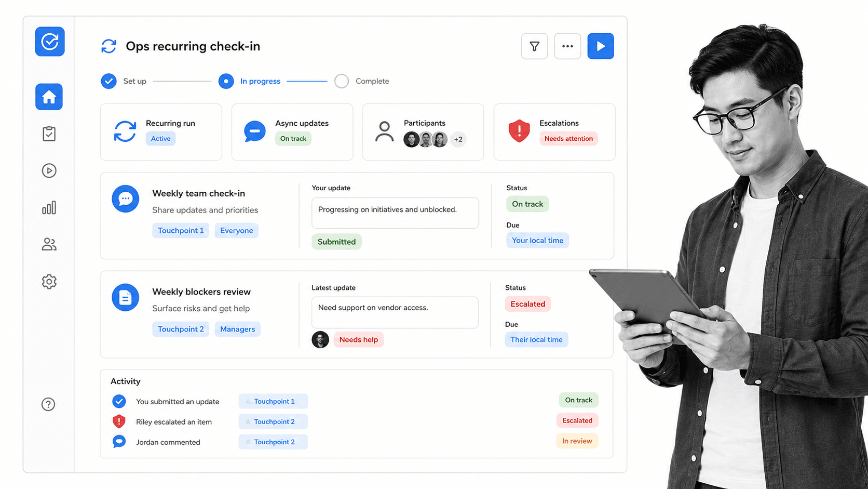868x489 pixels.
Task: Click the Weekly team check-in chat icon
Action: [125, 199]
